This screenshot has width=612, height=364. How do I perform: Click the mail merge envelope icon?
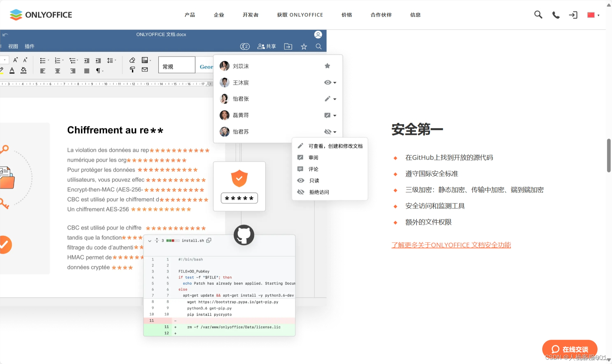click(x=145, y=69)
